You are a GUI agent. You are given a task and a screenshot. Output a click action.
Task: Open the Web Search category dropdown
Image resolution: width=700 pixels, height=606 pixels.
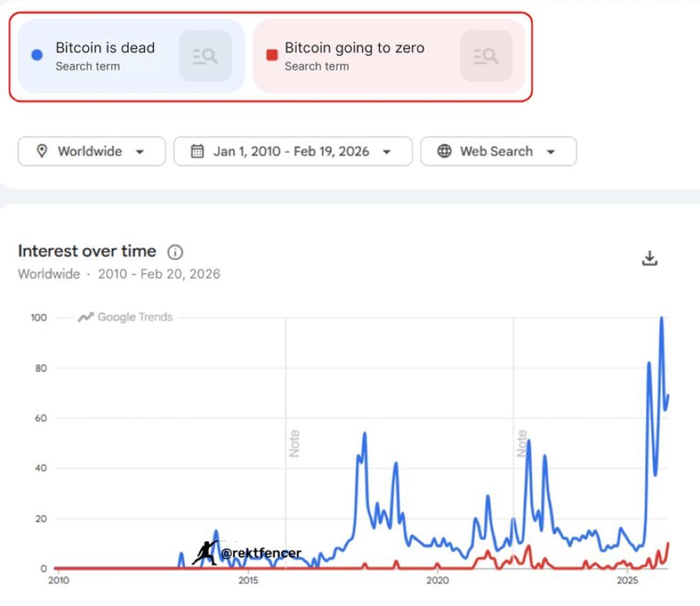pos(499,151)
